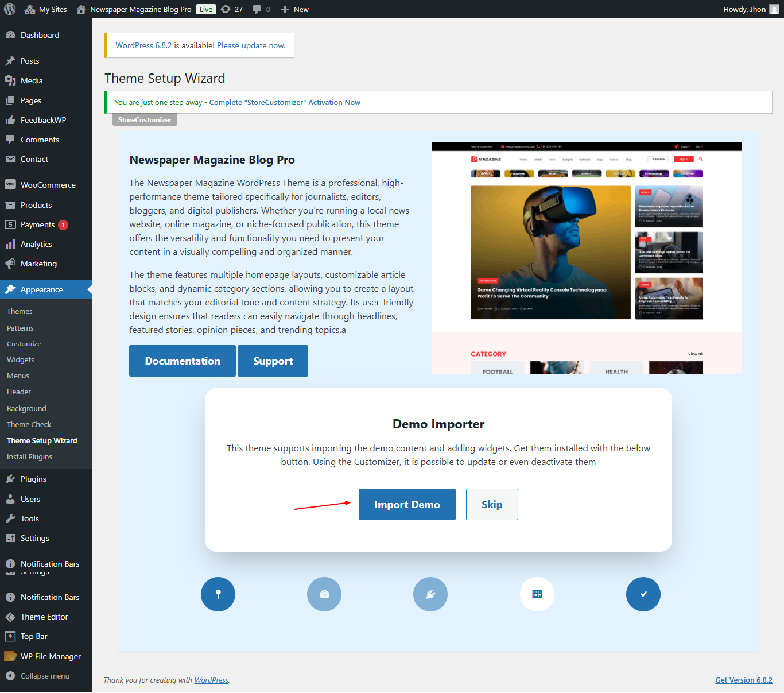Click Complete StoreCustomizer Activation Now link

[285, 102]
